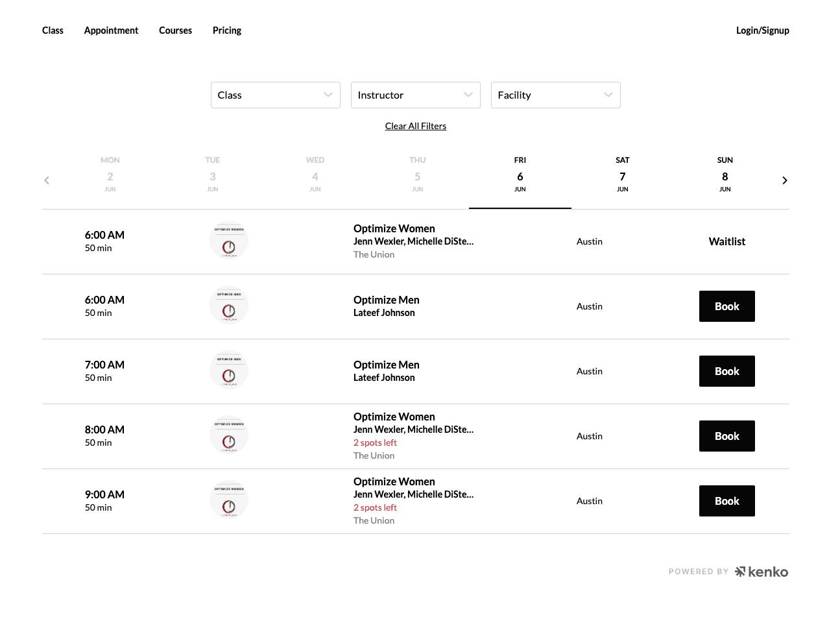The image size is (840, 619).
Task: Select Saturday 7 Jun tab
Action: (623, 175)
